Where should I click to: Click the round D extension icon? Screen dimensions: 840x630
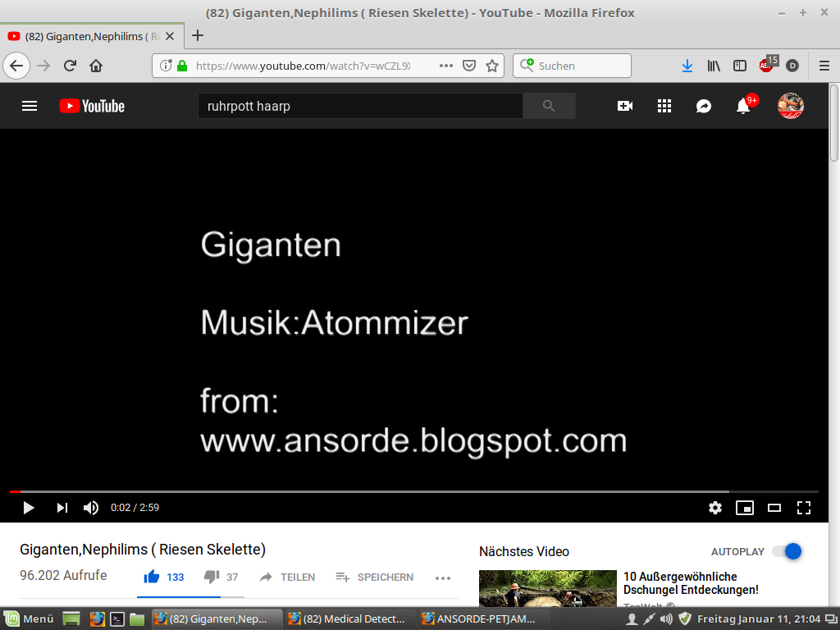[x=792, y=66]
